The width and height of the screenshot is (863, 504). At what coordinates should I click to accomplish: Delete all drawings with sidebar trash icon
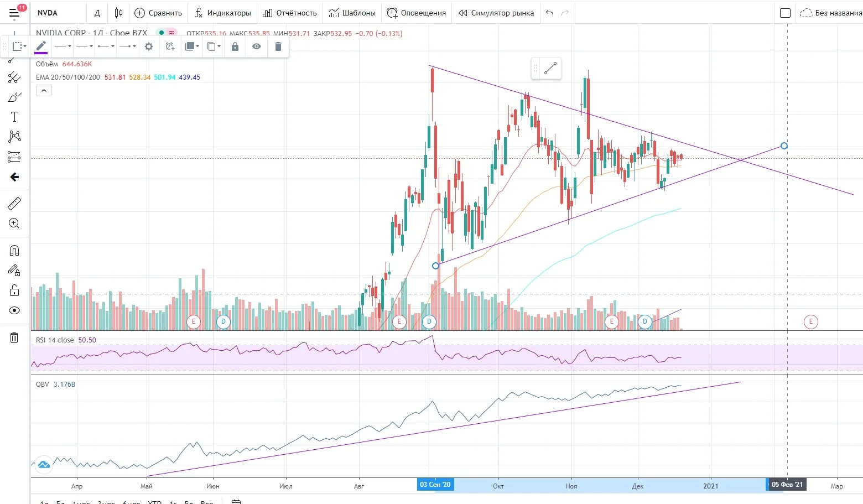[x=14, y=337]
